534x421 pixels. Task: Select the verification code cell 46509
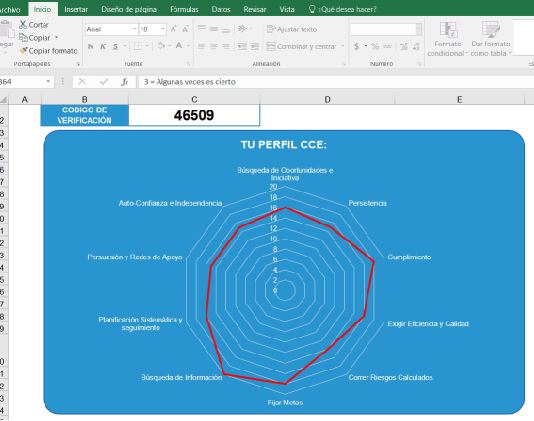(x=194, y=115)
